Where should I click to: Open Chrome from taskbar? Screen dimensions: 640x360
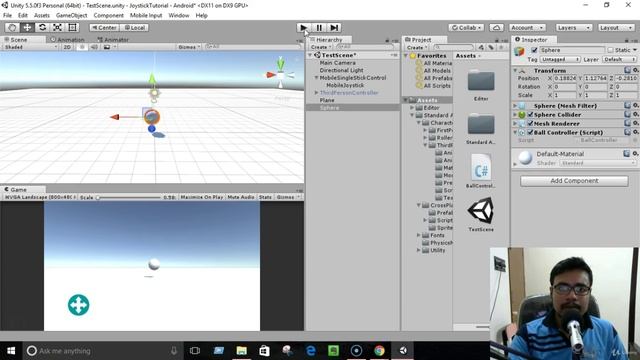click(379, 351)
